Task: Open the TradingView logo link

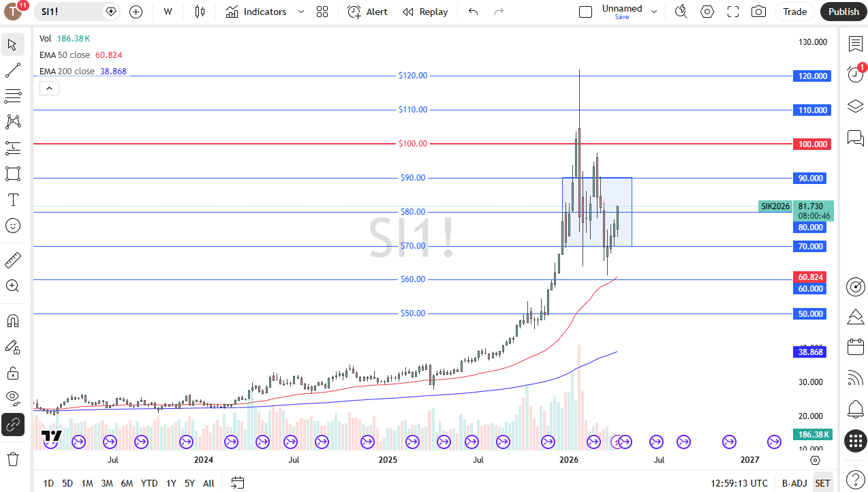Action: pyautogui.click(x=52, y=436)
